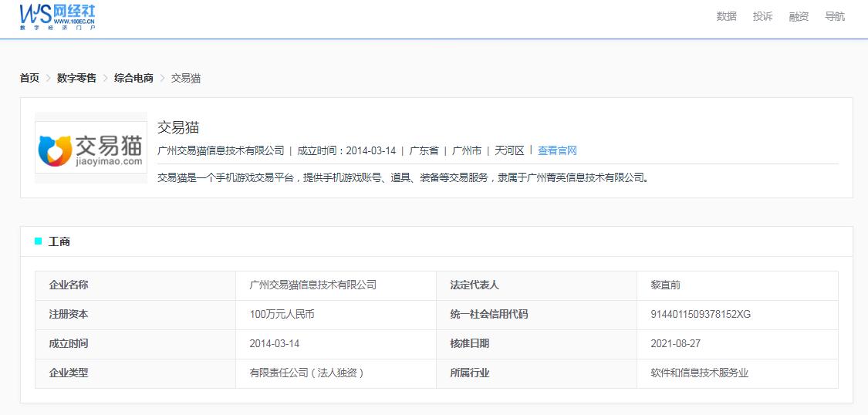Open 综合电商 breadcrumb link
The image size is (868, 415).
coord(133,78)
